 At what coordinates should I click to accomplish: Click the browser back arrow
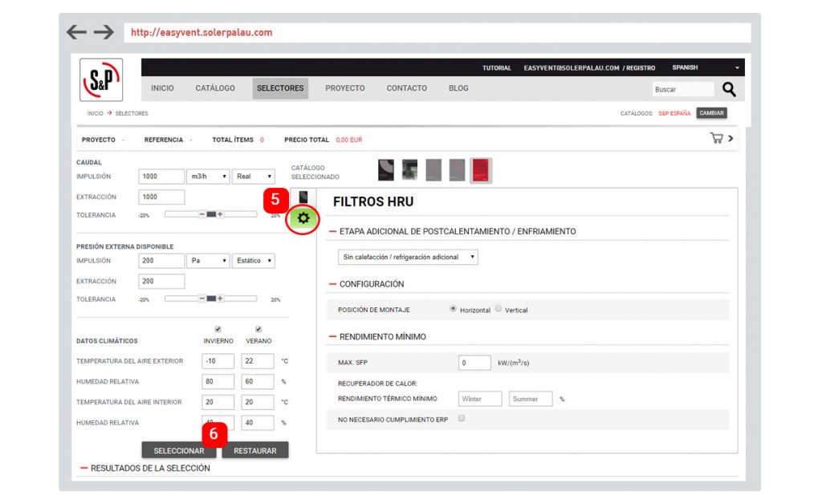click(x=76, y=32)
